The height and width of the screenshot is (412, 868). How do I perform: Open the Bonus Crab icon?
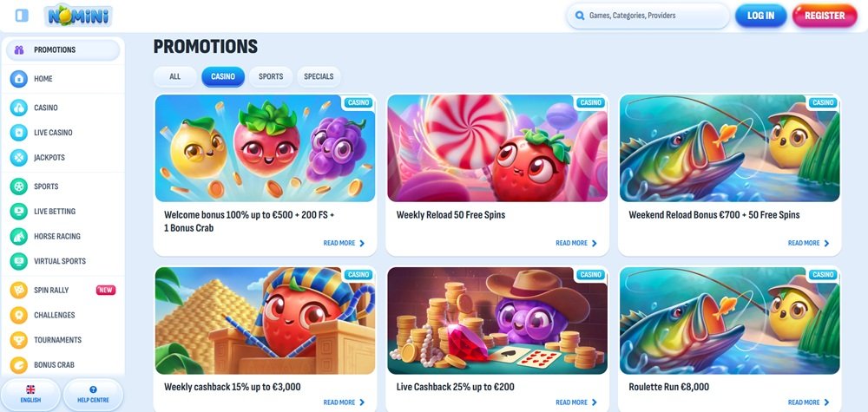coord(19,365)
